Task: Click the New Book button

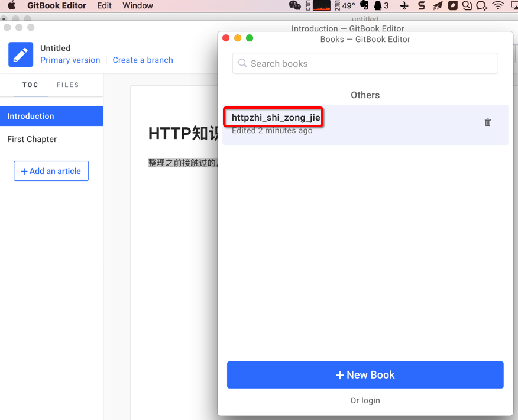Action: pyautogui.click(x=365, y=374)
